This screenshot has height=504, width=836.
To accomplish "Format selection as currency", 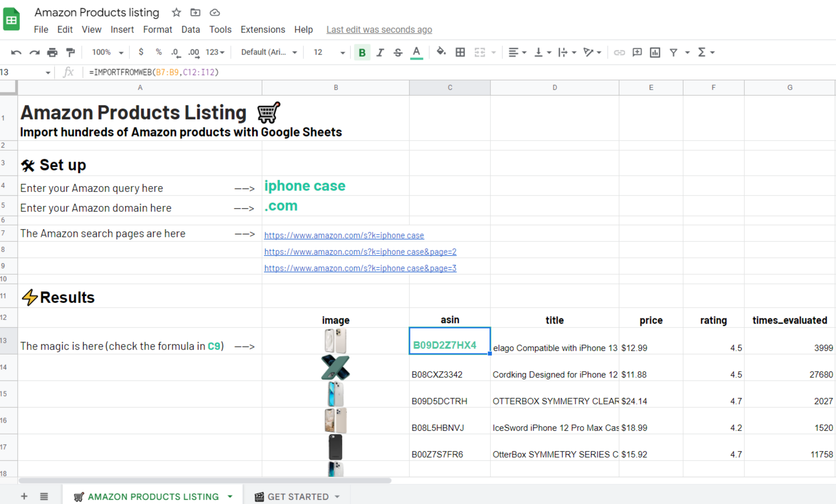I will pos(141,52).
